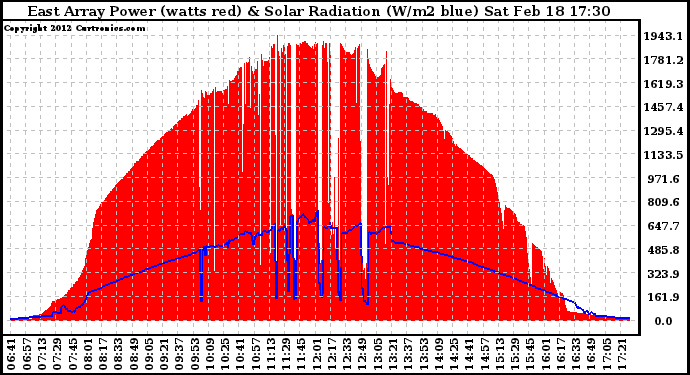The width and height of the screenshot is (690, 375).
Task: Click the 13:53 time label
Action: point(423,354)
